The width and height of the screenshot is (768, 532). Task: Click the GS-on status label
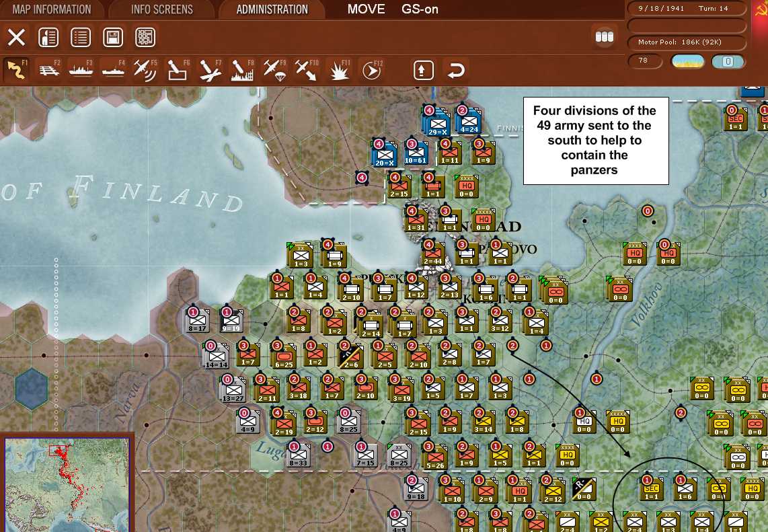pyautogui.click(x=420, y=9)
